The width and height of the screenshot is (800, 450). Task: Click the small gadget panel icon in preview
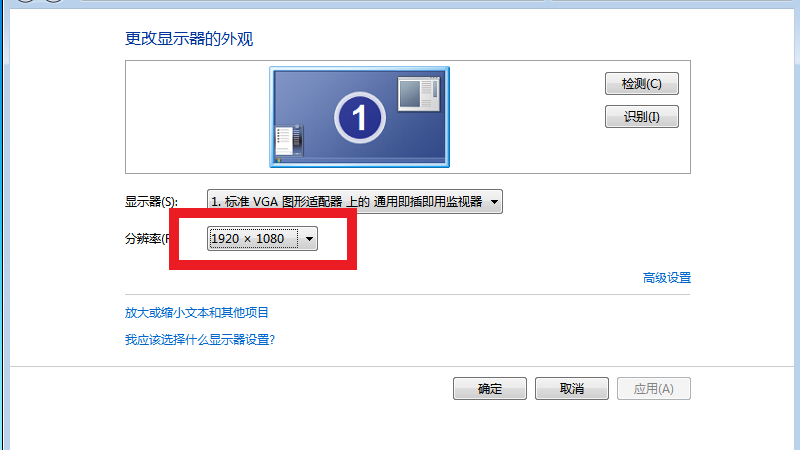(289, 141)
